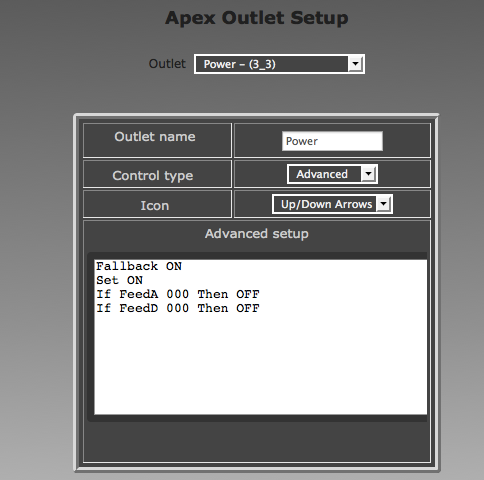The image size is (484, 480).
Task: Click the 'Icon' label cell
Action: [157, 204]
